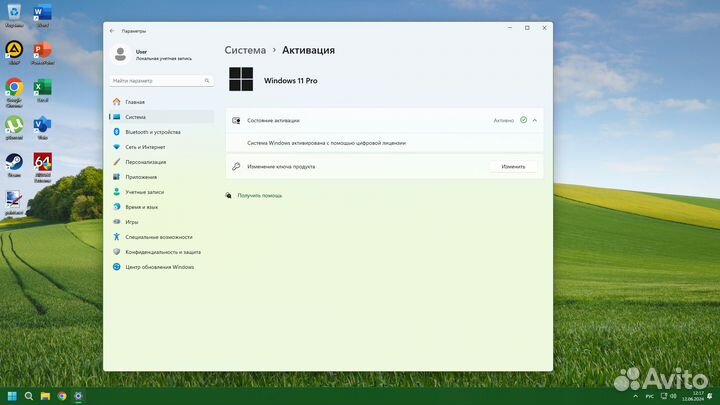This screenshot has height=405, width=720.
Task: Open Chrome from the taskbar
Action: 62,396
